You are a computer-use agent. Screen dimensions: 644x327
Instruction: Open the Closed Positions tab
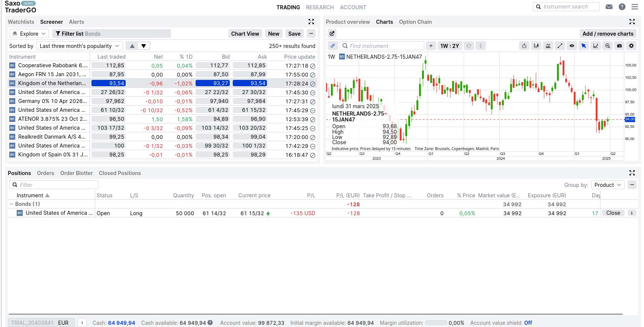120,173
